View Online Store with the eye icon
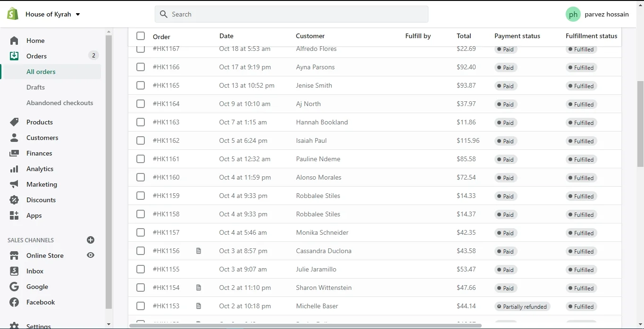The height and width of the screenshot is (329, 644). pos(91,255)
